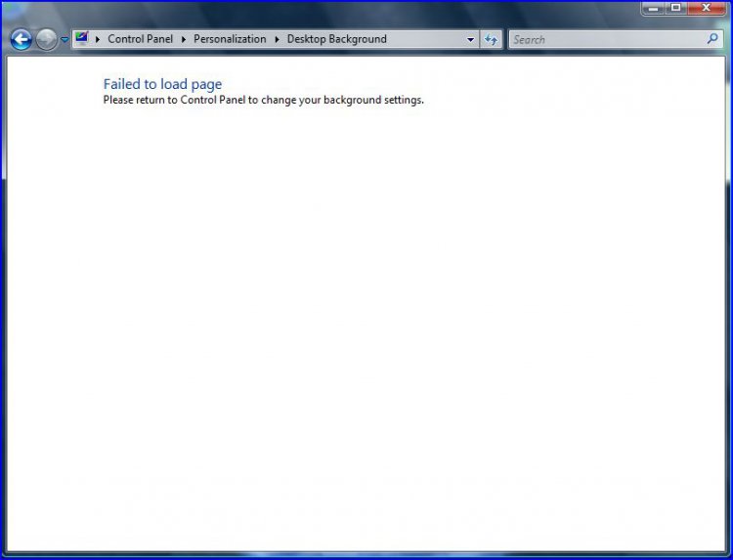Open the recent pages dropdown arrow
The image size is (733, 560).
click(x=65, y=40)
